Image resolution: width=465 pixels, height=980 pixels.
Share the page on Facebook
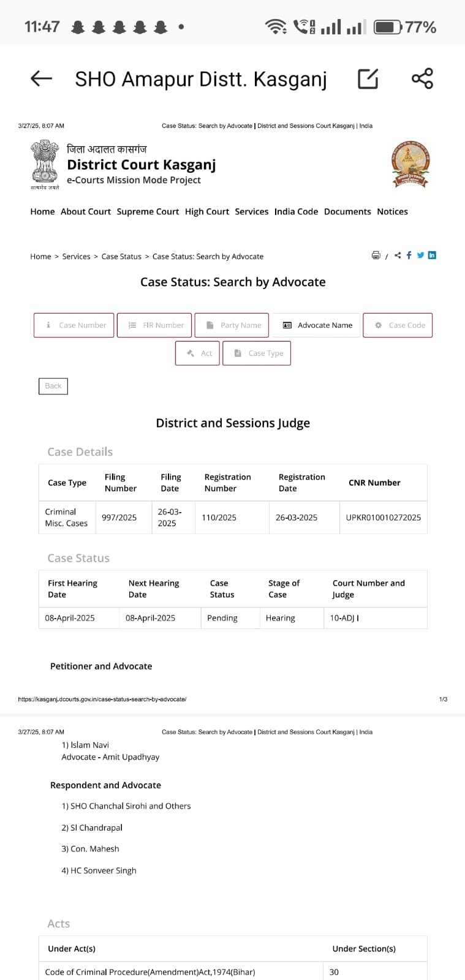point(409,255)
